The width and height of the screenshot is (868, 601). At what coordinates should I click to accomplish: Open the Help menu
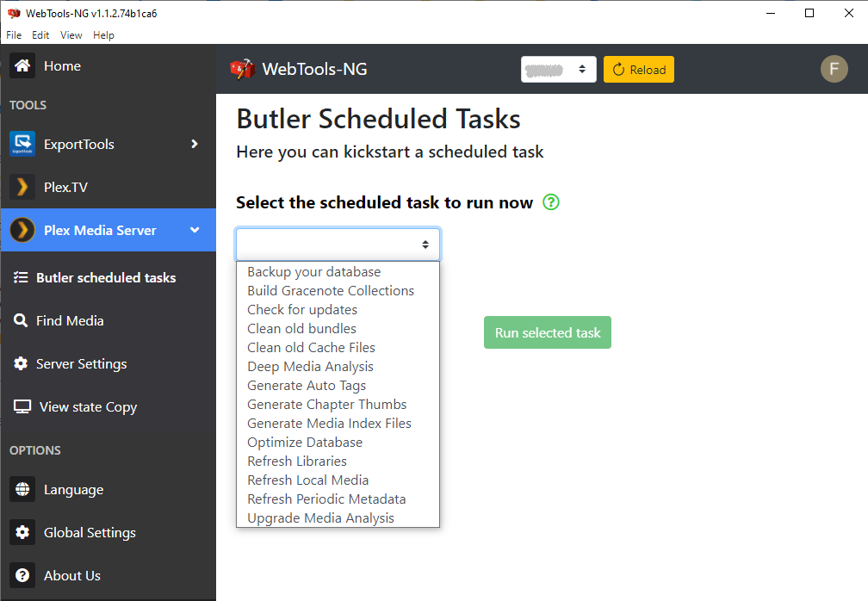[103, 34]
